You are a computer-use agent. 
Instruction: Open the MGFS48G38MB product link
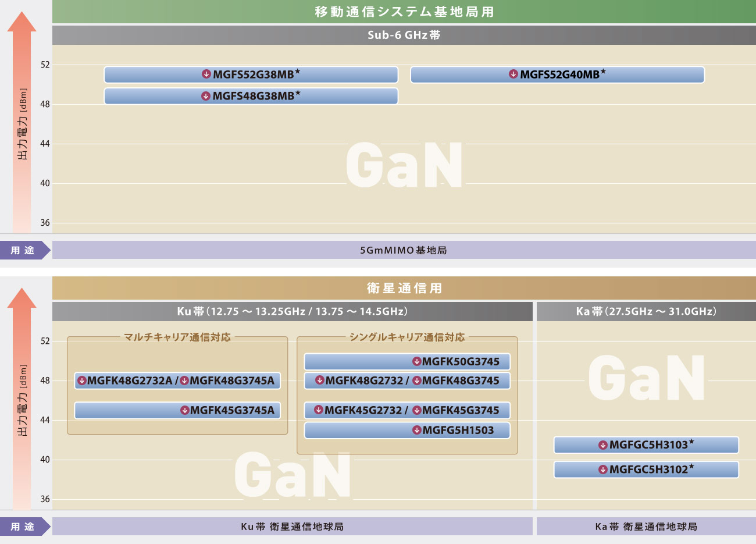click(x=254, y=96)
